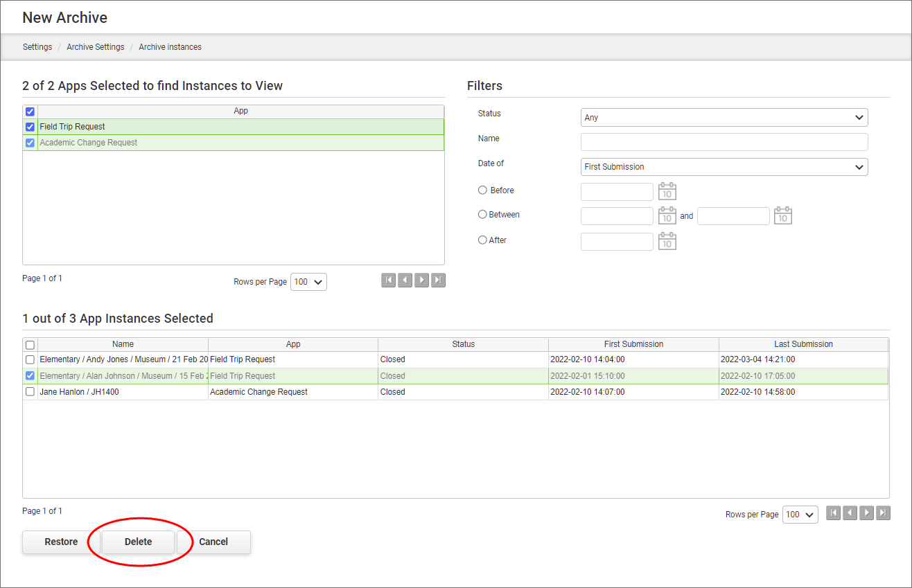
Task: Go to last page of Apps list
Action: pos(438,280)
